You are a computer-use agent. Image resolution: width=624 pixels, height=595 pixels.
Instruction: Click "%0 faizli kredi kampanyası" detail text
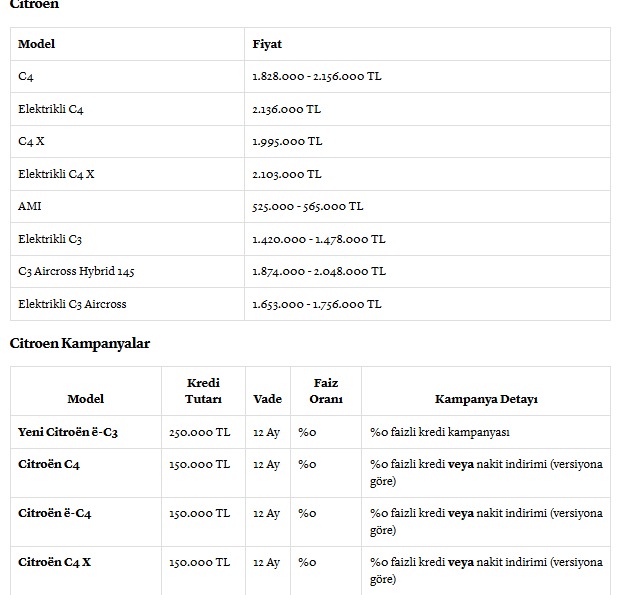[440, 433]
